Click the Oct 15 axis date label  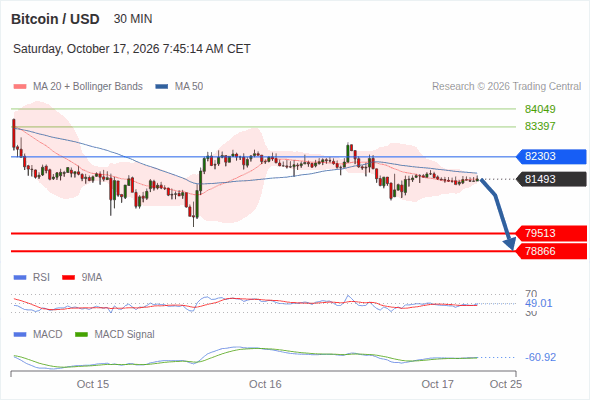point(93,384)
